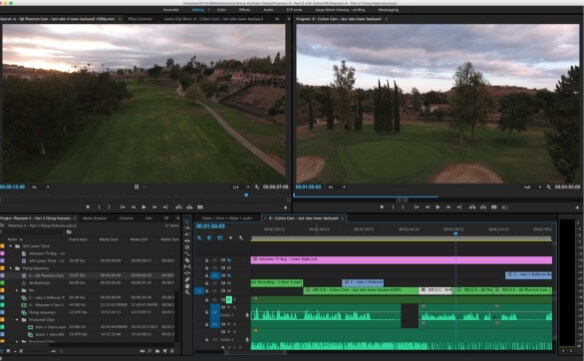The width and height of the screenshot is (584, 361).
Task: Select the green Colton Cam clip on V1
Action: tap(361, 291)
